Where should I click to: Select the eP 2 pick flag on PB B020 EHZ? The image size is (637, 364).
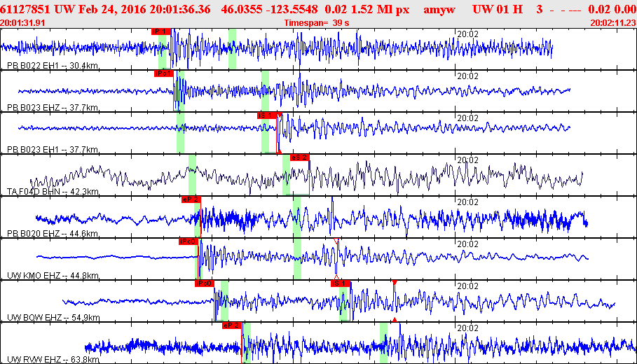[x=191, y=199]
